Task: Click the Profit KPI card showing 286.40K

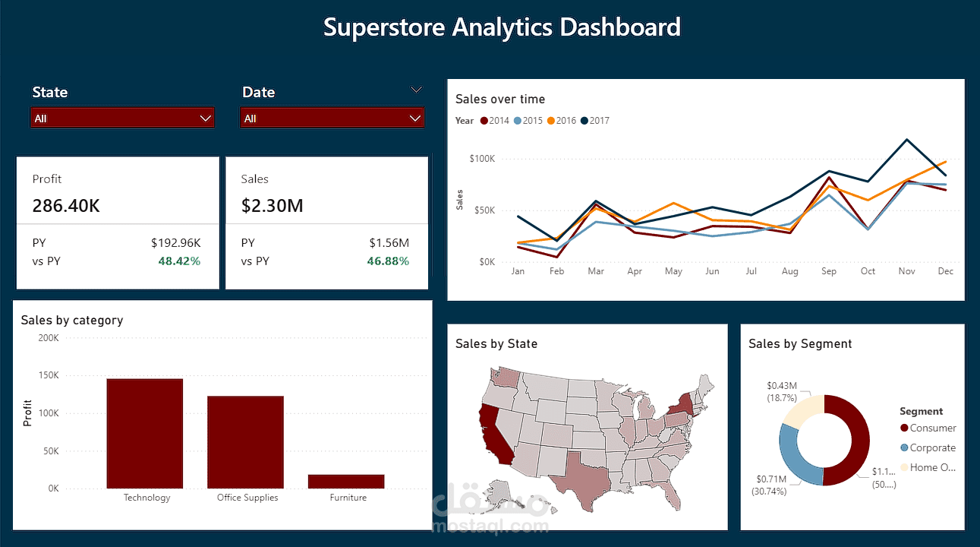Action: point(117,222)
